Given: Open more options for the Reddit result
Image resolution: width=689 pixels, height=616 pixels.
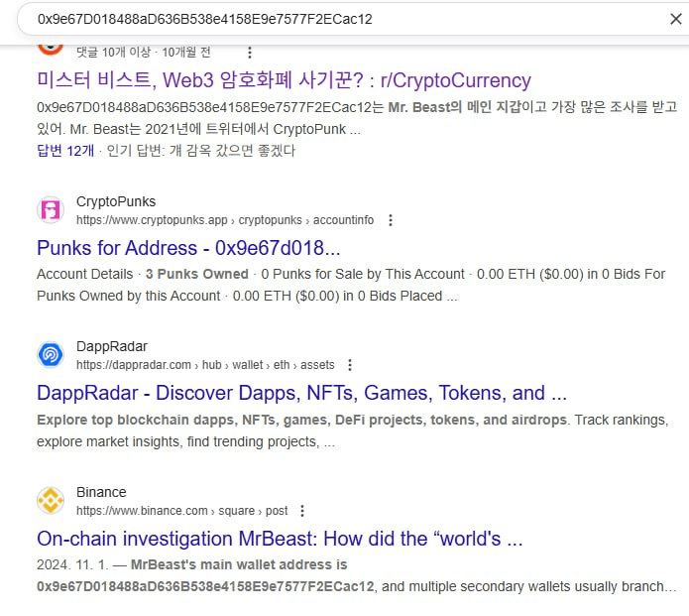Looking at the screenshot, I should coord(250,53).
